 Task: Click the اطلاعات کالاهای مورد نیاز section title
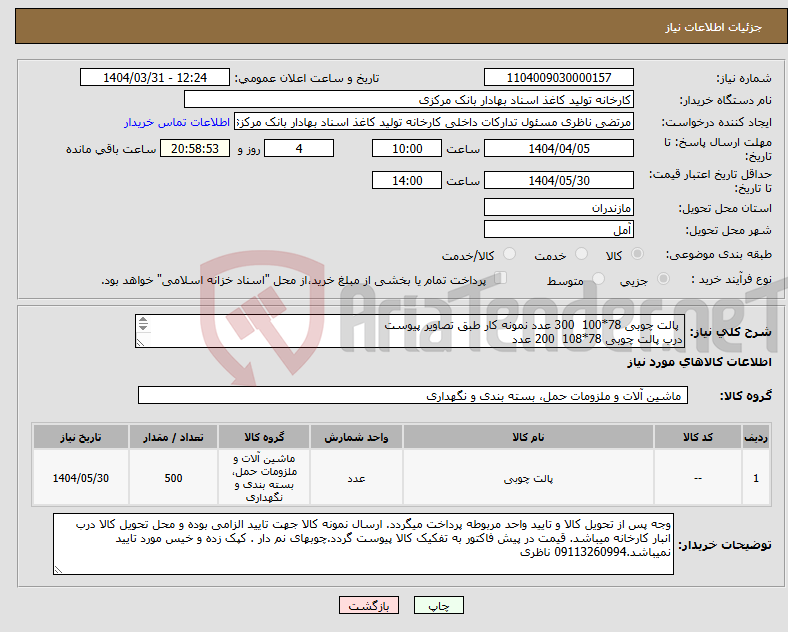[x=699, y=362]
